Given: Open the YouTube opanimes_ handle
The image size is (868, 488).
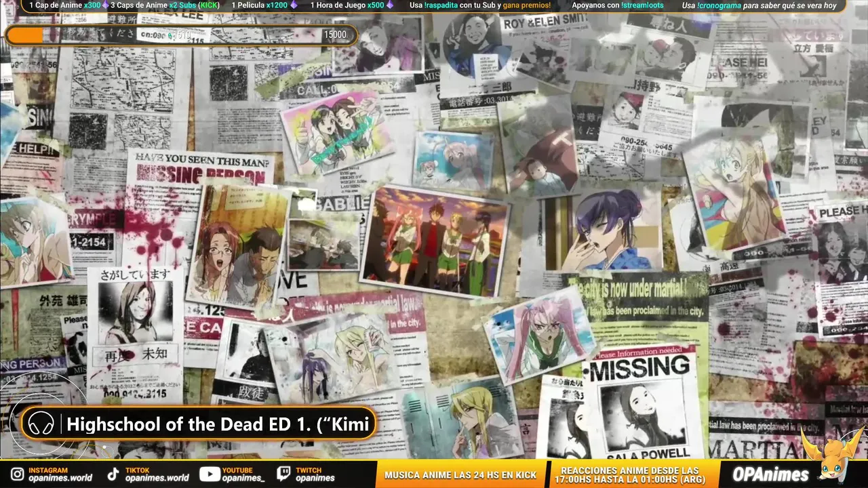Looking at the screenshot, I should tap(243, 478).
